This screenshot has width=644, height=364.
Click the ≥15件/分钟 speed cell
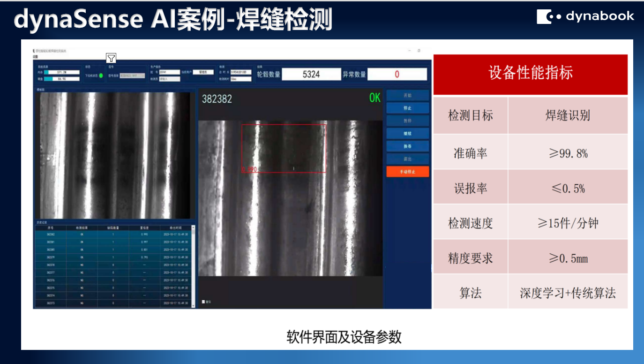[568, 222]
